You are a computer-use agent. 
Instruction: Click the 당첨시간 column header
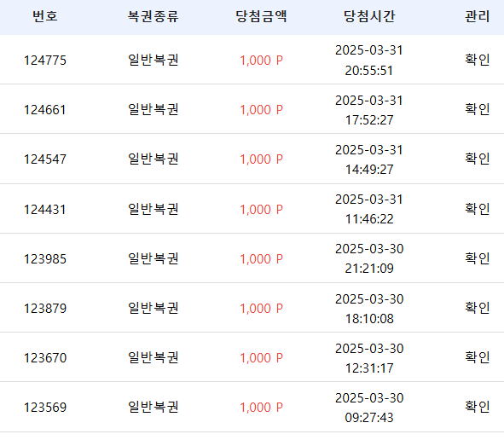click(369, 16)
